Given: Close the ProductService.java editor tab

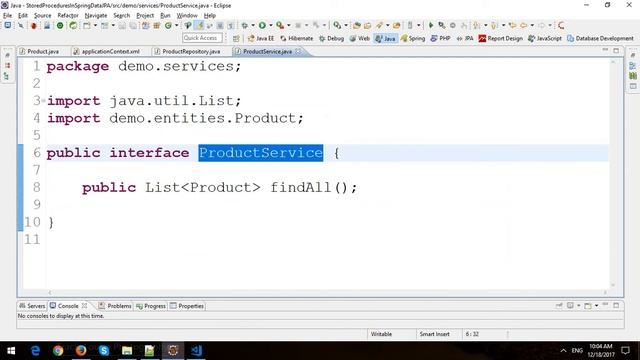Looking at the screenshot, I should (x=298, y=51).
